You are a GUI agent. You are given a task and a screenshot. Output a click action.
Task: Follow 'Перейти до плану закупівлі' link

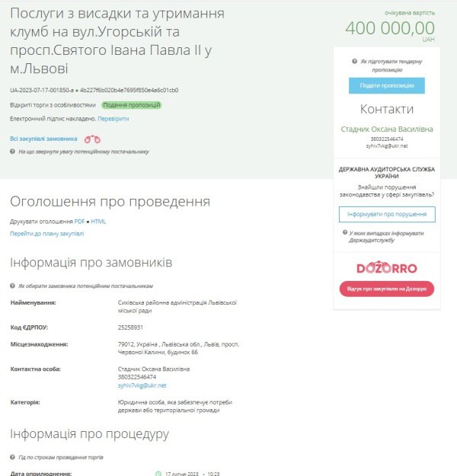(46, 234)
